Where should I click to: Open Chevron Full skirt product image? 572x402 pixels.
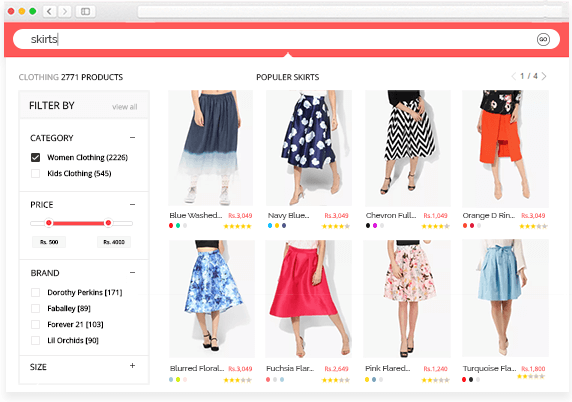[407, 148]
